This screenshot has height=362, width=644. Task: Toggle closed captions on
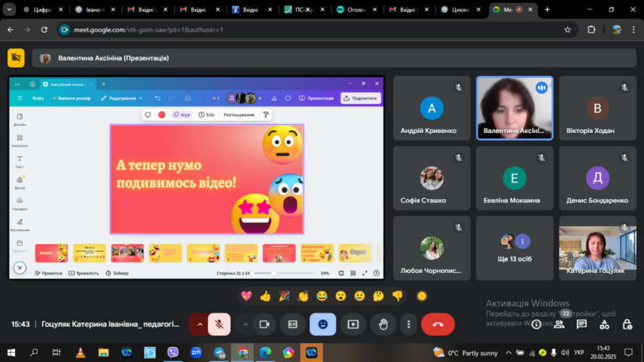(x=292, y=324)
